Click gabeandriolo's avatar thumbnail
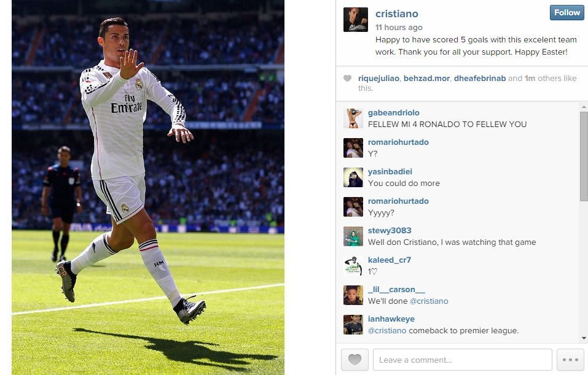Image resolution: width=588 pixels, height=375 pixels. coord(353,118)
